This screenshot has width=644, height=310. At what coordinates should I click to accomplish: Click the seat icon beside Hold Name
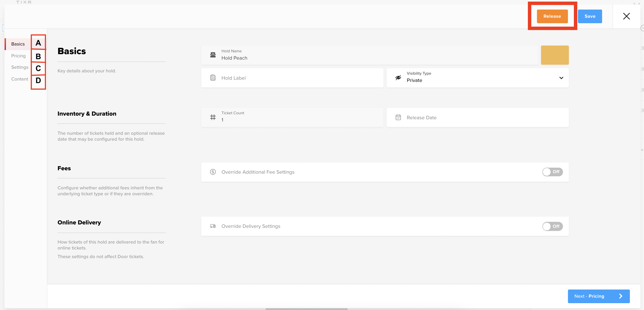coord(213,55)
